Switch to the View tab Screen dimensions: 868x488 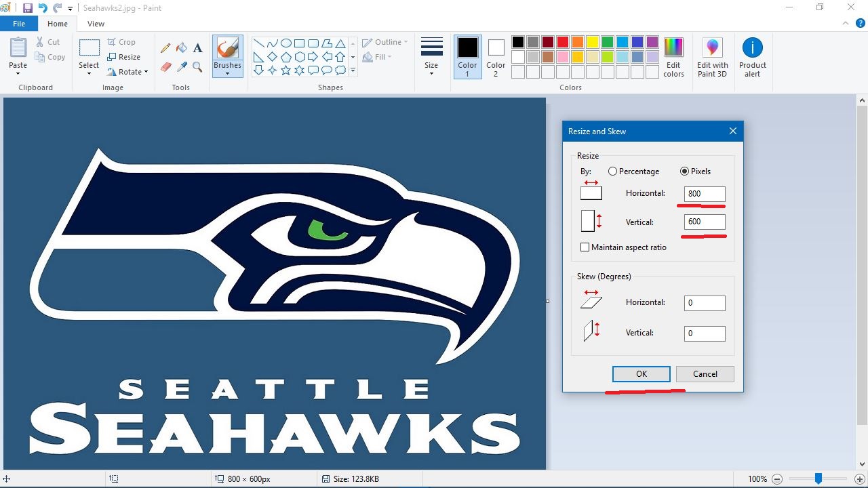96,24
